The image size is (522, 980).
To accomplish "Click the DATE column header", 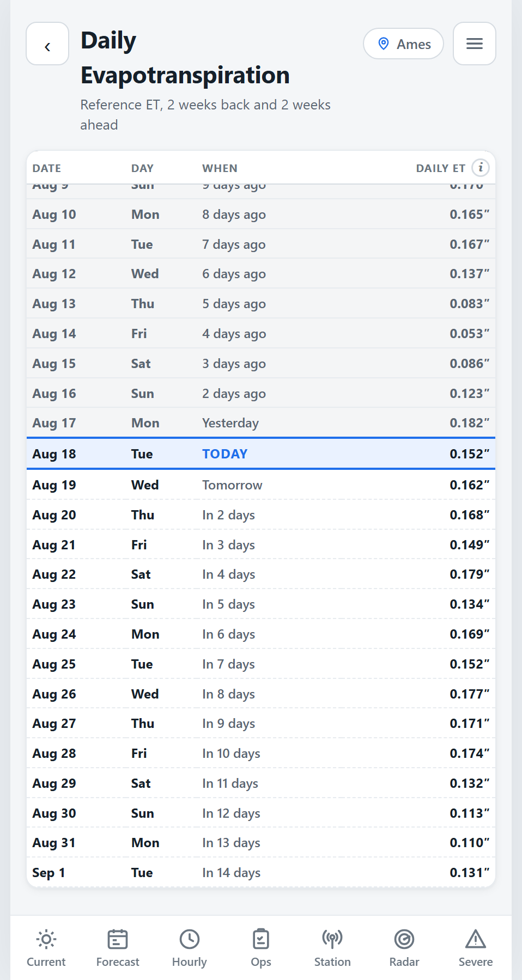I will 47,168.
